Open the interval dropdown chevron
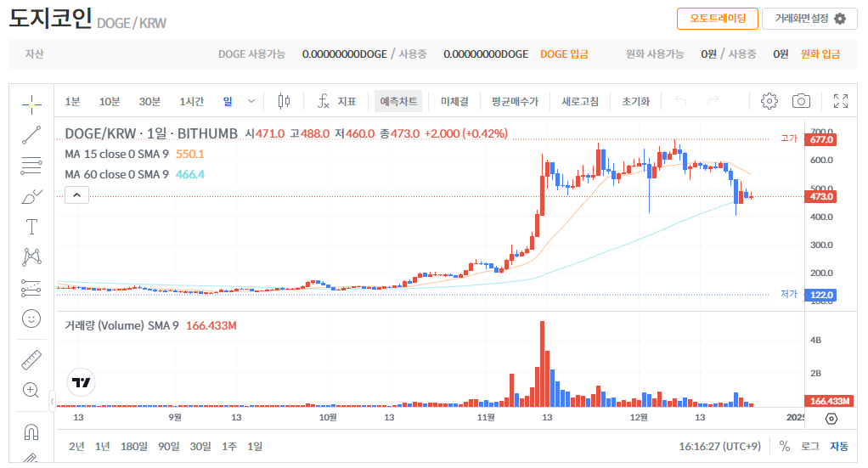This screenshot has height=468, width=868. tap(251, 101)
